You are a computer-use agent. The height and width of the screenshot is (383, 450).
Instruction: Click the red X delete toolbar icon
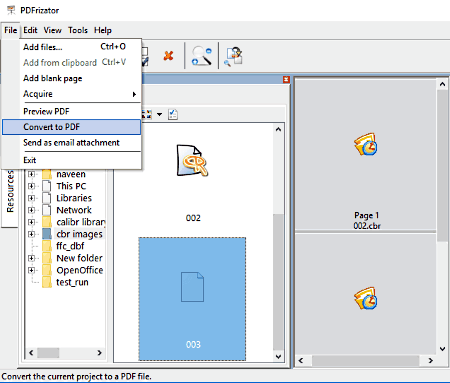(168, 55)
